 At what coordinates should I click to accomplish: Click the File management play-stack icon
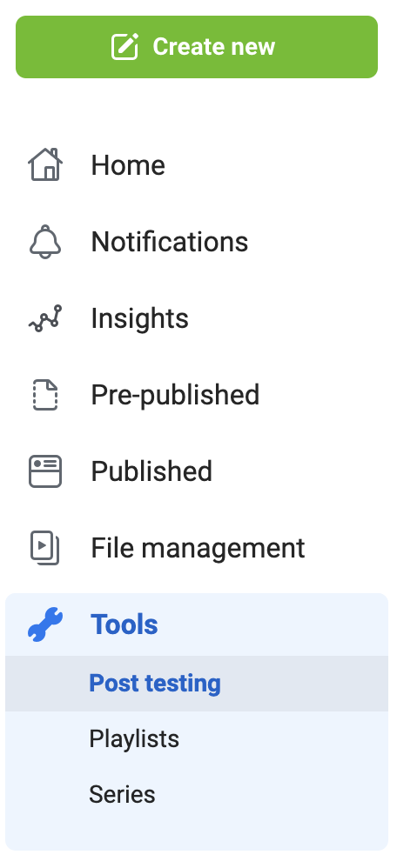45,547
